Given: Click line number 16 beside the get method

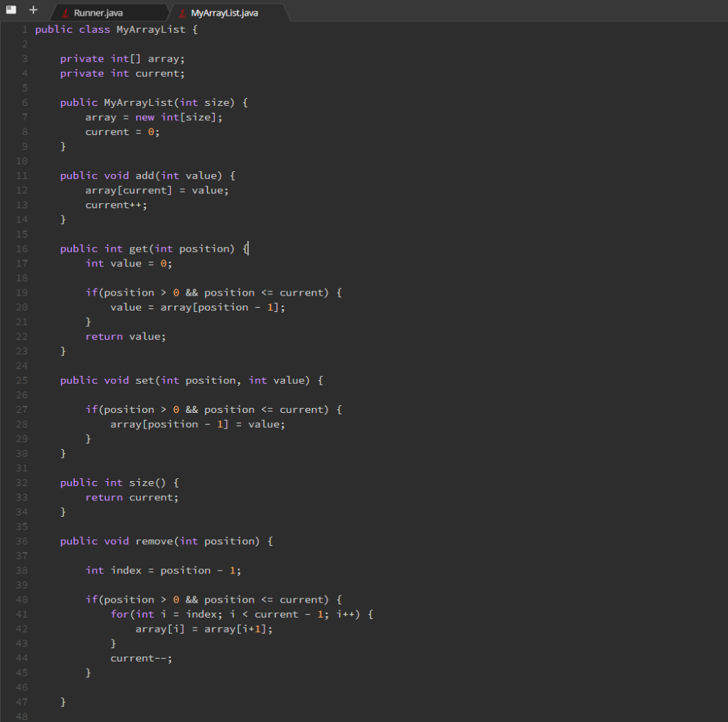Looking at the screenshot, I should click(x=21, y=248).
